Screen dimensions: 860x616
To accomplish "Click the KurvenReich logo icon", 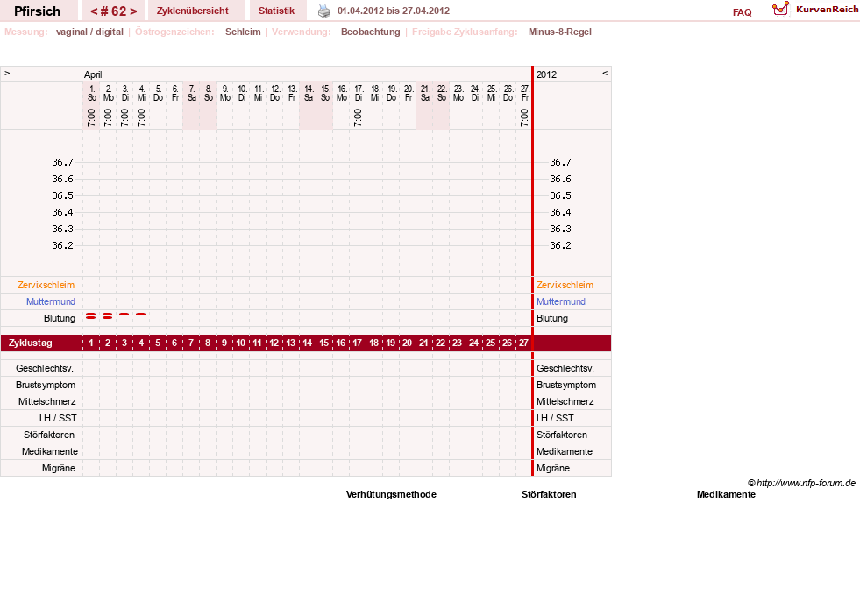I will (x=780, y=9).
